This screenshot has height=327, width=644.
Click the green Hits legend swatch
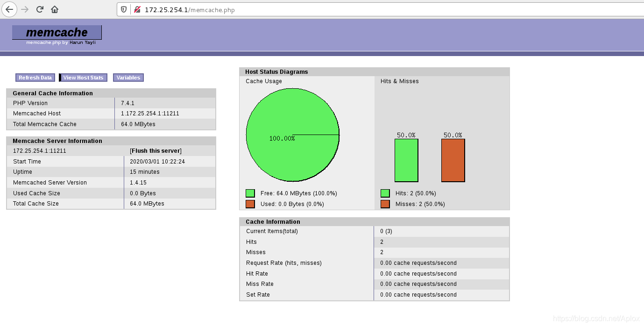pyautogui.click(x=385, y=193)
